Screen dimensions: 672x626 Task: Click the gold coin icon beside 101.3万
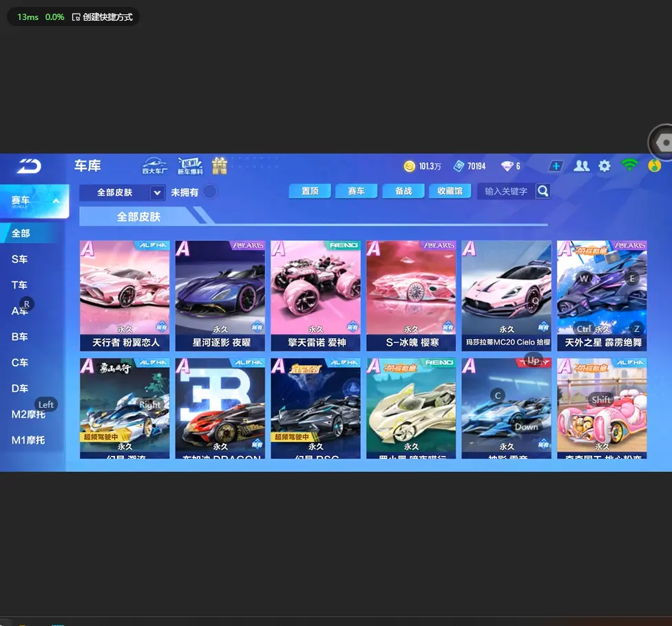pyautogui.click(x=410, y=166)
